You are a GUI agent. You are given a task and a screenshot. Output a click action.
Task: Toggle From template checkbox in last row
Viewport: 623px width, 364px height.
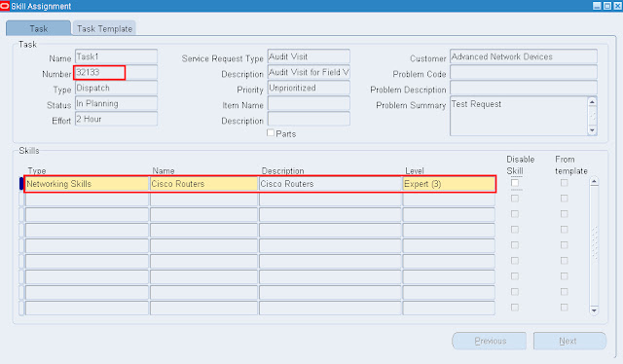pos(564,308)
